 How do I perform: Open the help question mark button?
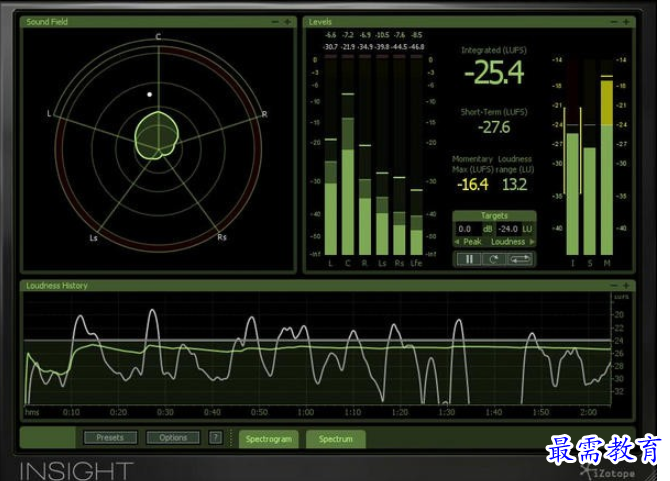click(x=215, y=437)
